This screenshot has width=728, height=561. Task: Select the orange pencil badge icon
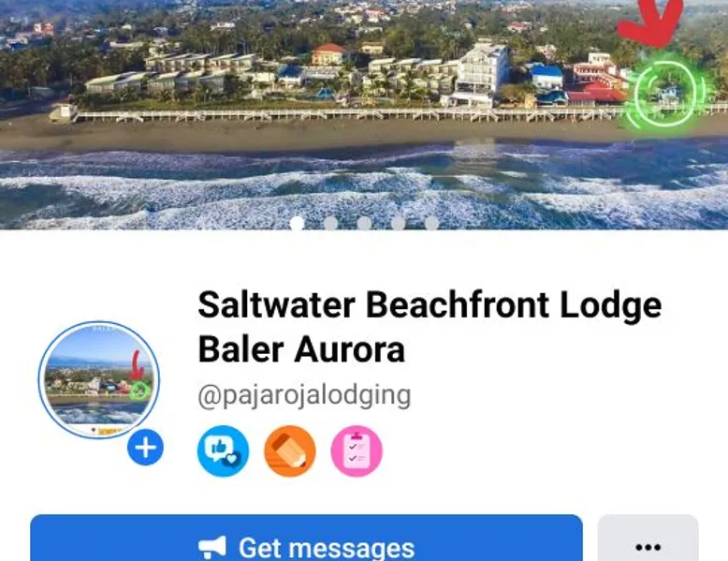click(x=290, y=450)
